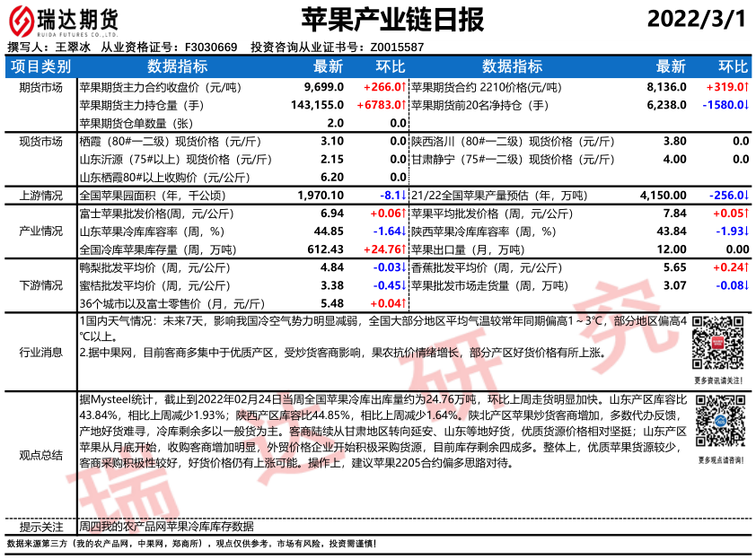
Task: Select the 期货市场 category cell
Action: pyautogui.click(x=40, y=87)
